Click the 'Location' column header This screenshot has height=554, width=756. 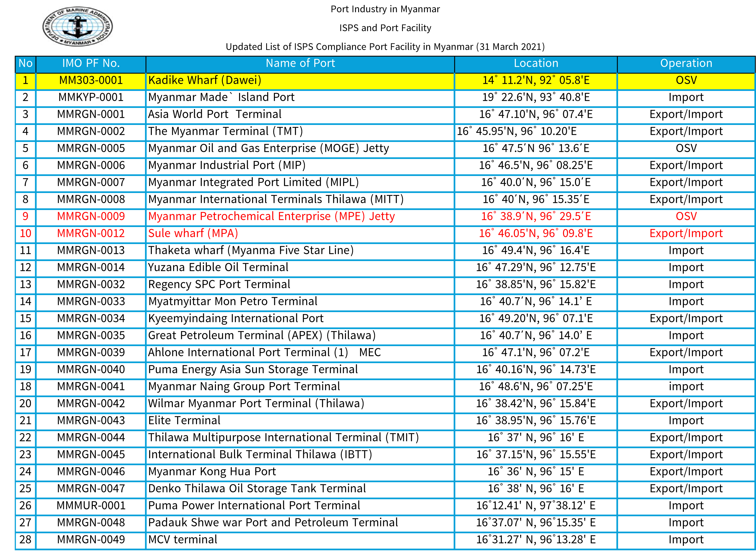pyautogui.click(x=536, y=63)
